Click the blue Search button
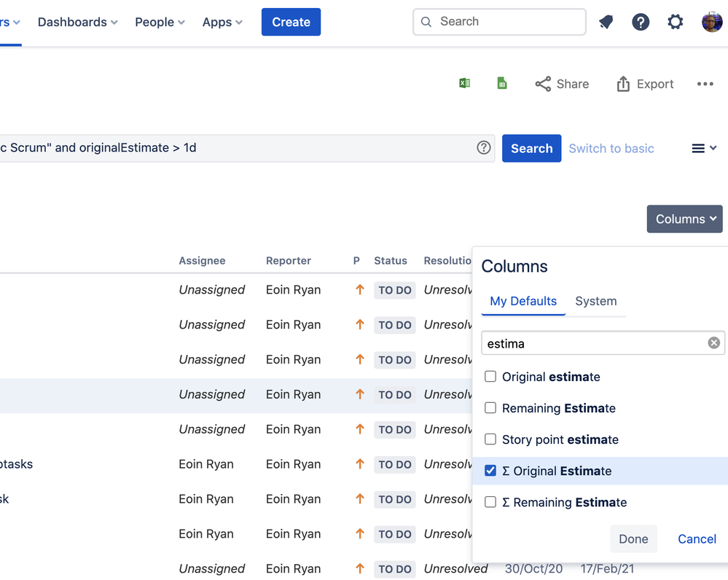The width and height of the screenshot is (728, 580). point(531,149)
